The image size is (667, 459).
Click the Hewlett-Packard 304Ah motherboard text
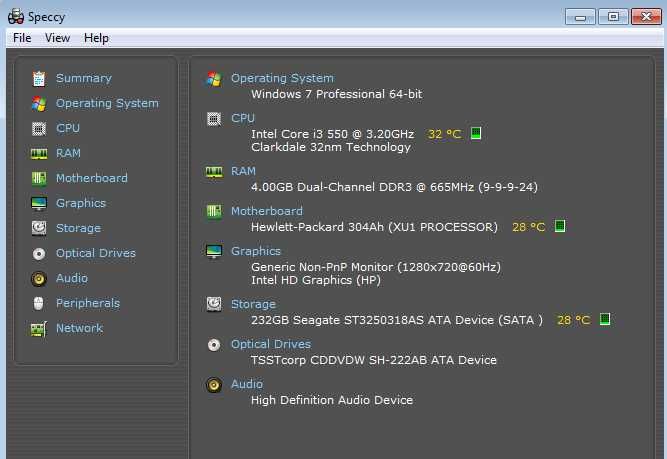coord(374,227)
